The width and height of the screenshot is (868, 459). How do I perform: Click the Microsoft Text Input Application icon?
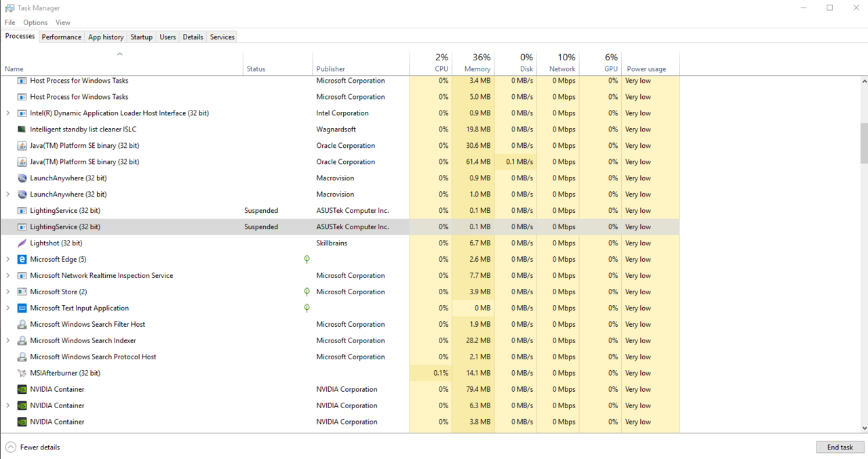(22, 308)
